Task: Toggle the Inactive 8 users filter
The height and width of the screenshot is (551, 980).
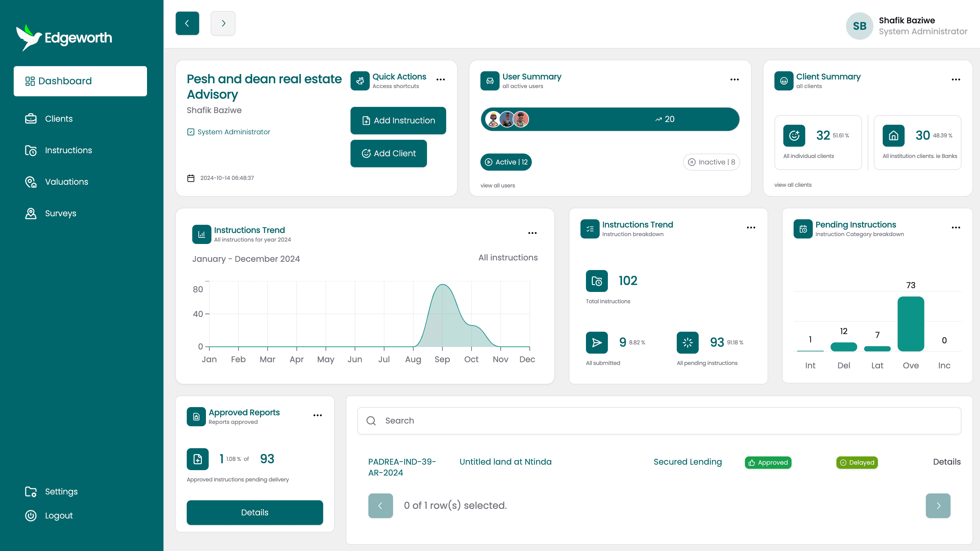Action: (x=711, y=162)
